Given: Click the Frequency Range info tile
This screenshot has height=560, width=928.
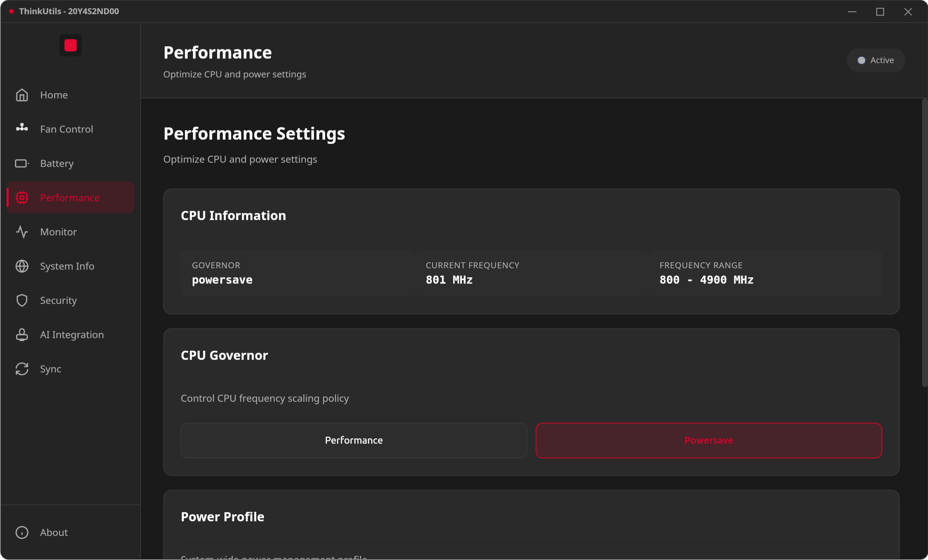Looking at the screenshot, I should pos(765,273).
